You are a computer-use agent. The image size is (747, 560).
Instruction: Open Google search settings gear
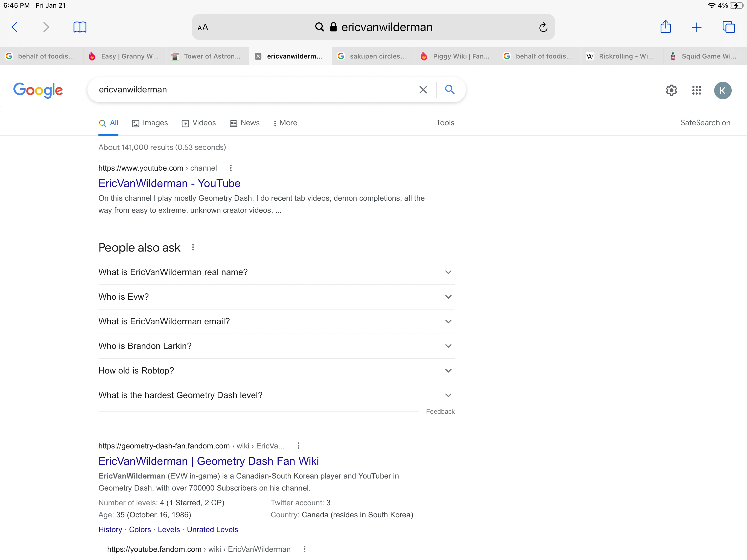tap(671, 90)
